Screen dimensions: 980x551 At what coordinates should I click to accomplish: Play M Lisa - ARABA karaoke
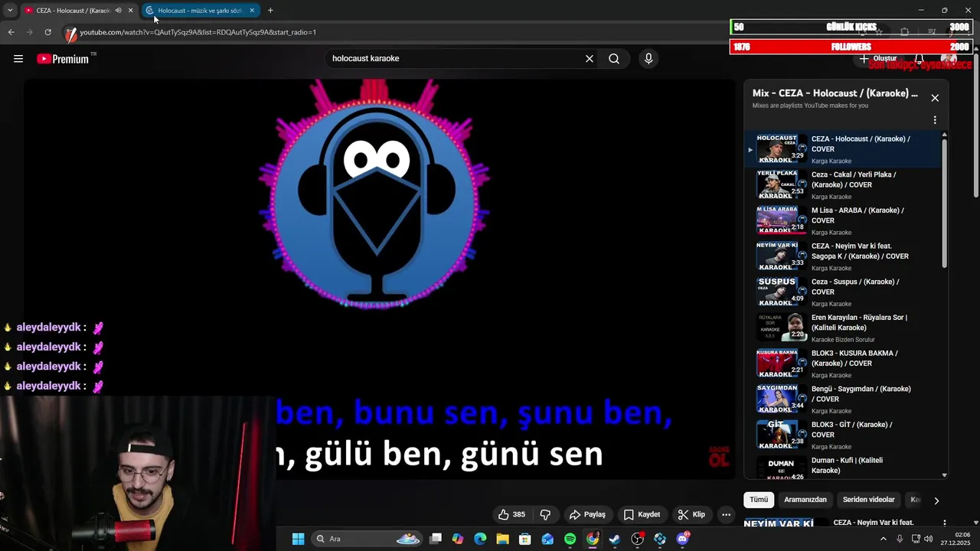click(843, 221)
